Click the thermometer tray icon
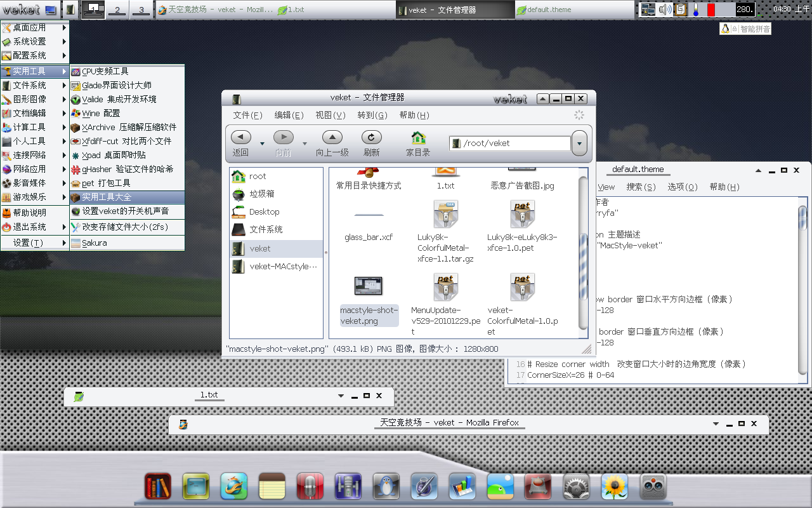This screenshot has height=508, width=812. pos(696,10)
